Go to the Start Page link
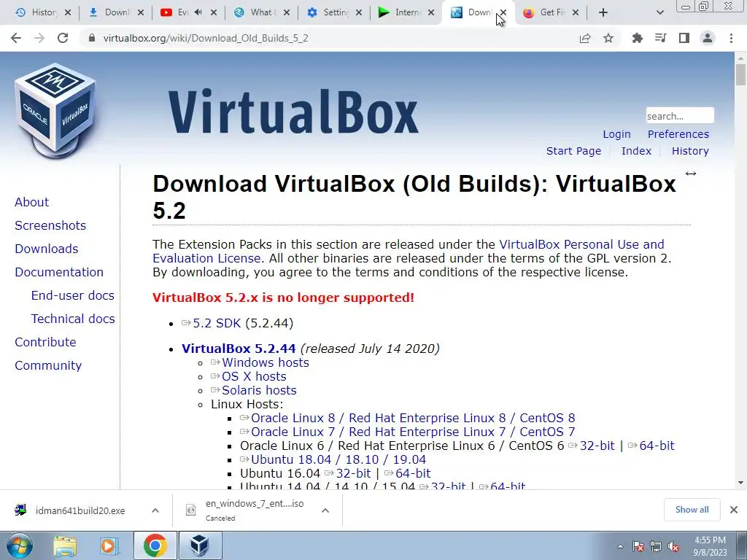Image resolution: width=747 pixels, height=560 pixels. tap(573, 151)
